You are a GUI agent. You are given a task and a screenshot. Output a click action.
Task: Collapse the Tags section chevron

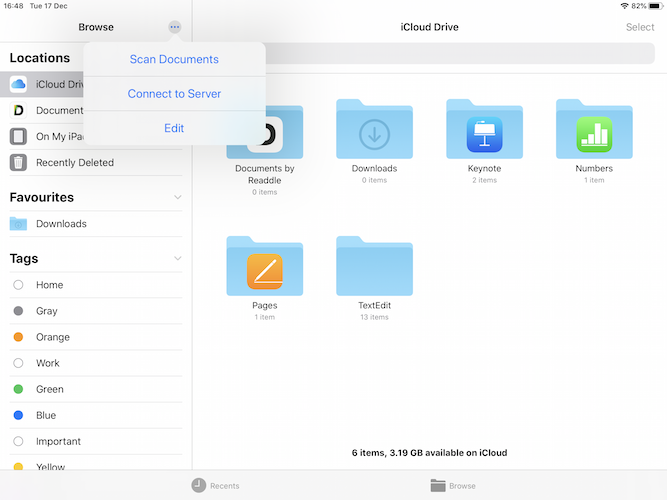178,258
